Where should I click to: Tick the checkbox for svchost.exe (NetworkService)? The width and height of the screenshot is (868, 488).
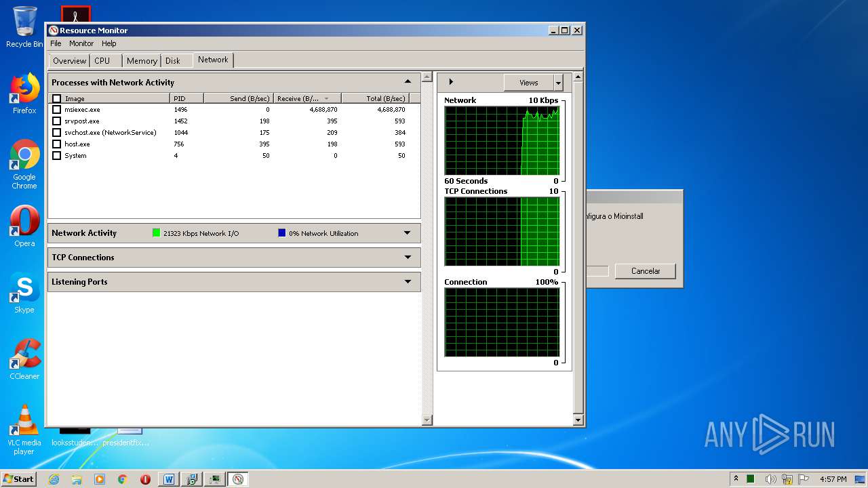tap(57, 132)
